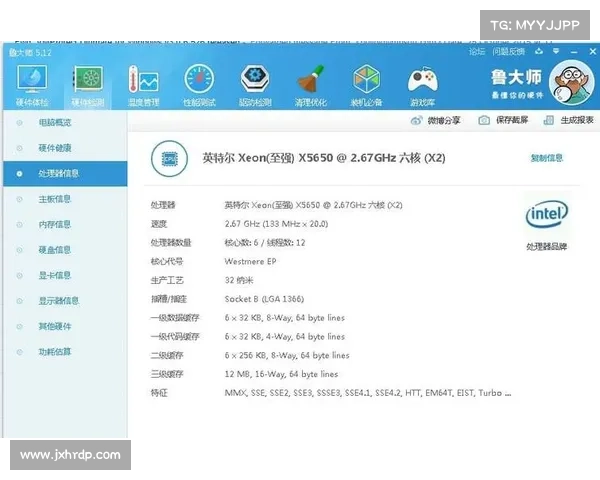The width and height of the screenshot is (600, 480).
Task: Go to 主板信息 in sidebar
Action: pos(54,199)
